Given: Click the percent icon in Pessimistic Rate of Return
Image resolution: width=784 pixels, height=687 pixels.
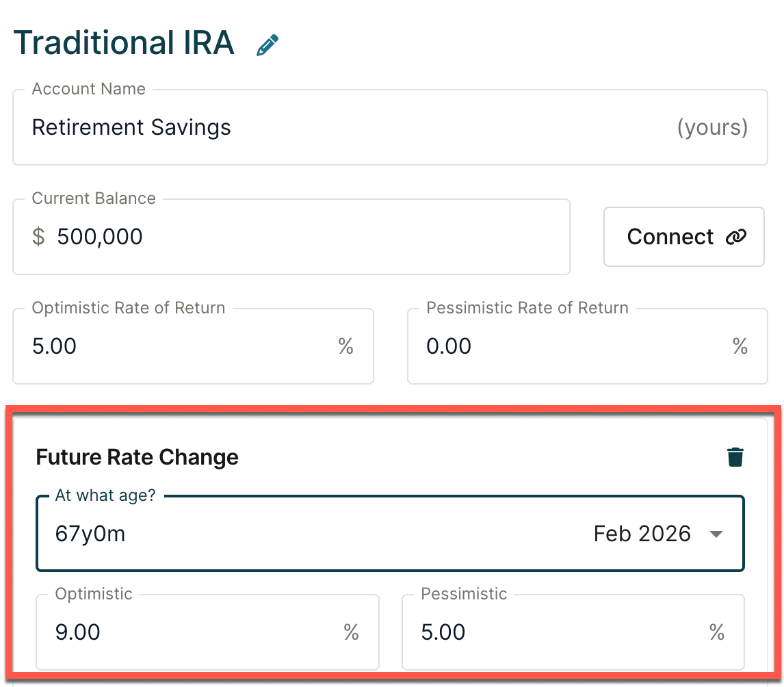Looking at the screenshot, I should (x=740, y=346).
